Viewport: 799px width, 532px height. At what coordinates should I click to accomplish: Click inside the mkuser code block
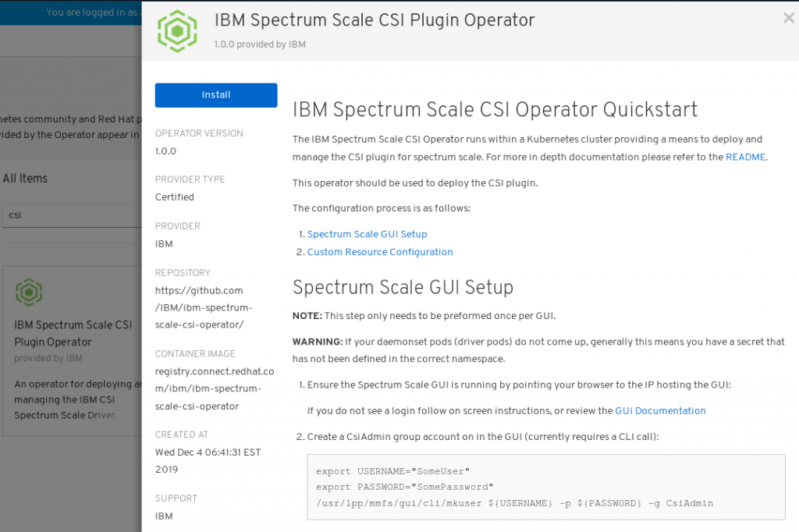[545, 488]
